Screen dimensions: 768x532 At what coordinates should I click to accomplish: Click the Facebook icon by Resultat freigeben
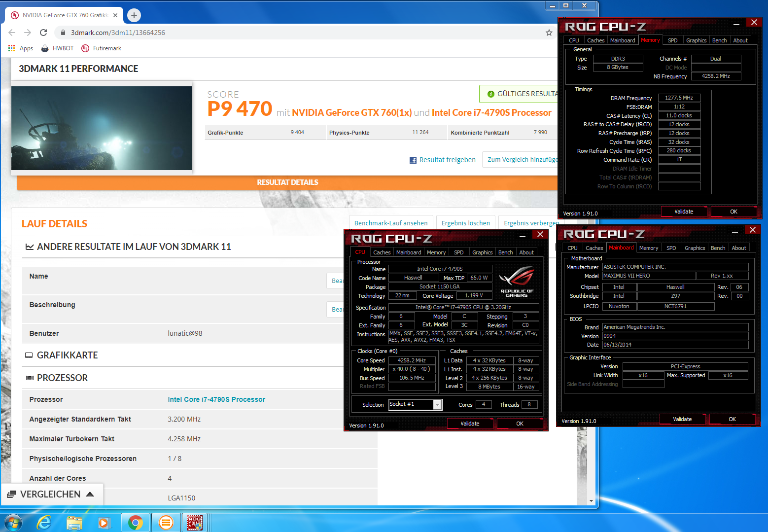coord(413,160)
